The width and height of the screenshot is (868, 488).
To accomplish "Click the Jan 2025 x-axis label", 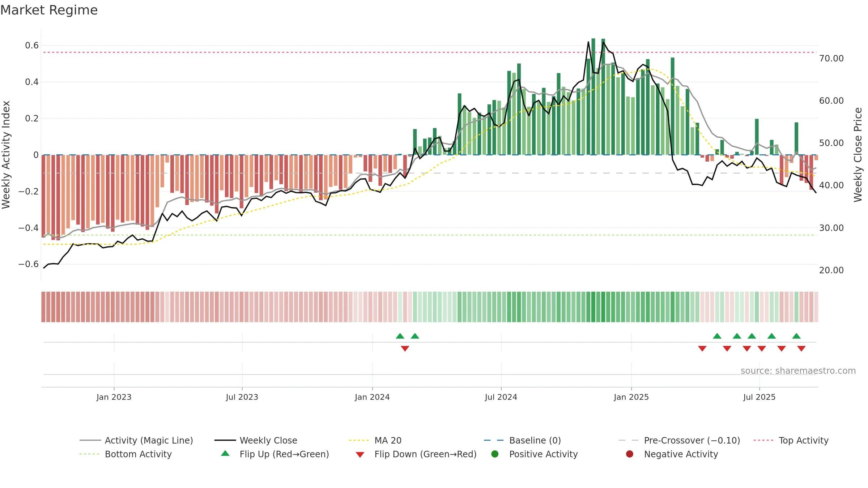I will pos(631,397).
